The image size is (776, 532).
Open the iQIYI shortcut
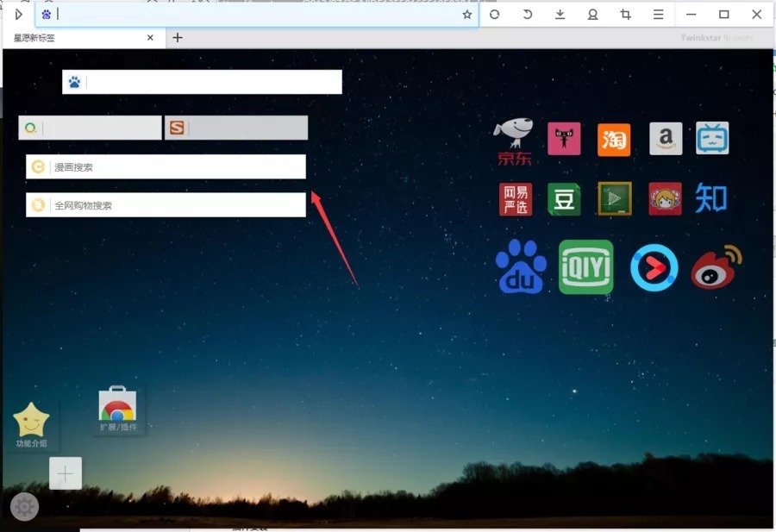(x=585, y=267)
